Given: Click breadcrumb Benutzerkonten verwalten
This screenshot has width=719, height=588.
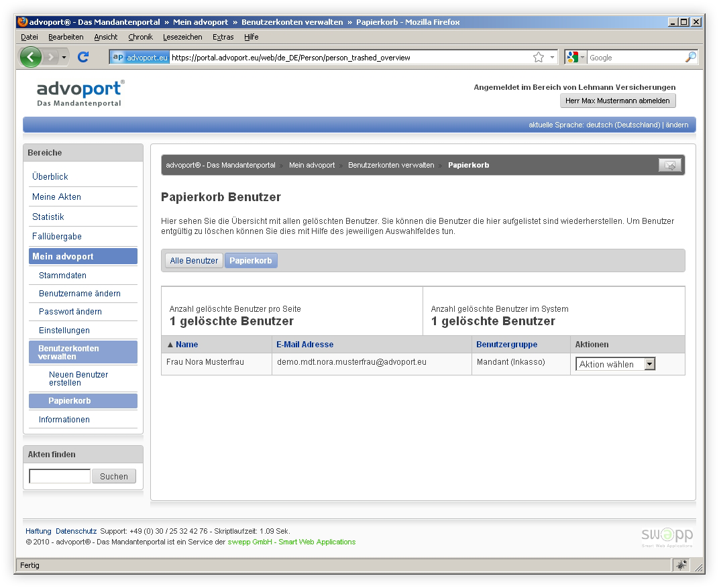Looking at the screenshot, I should point(391,165).
